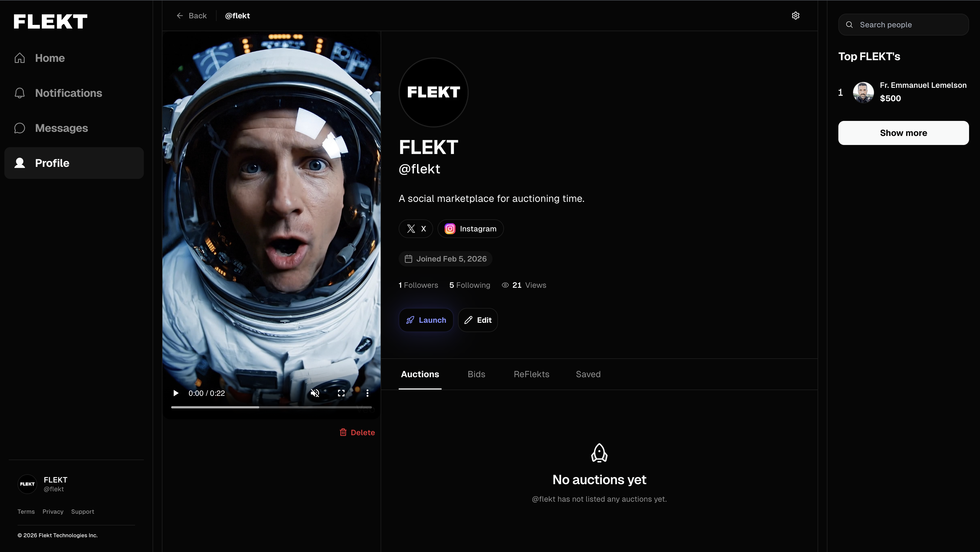
Task: Open Home from the sidebar
Action: tap(50, 58)
